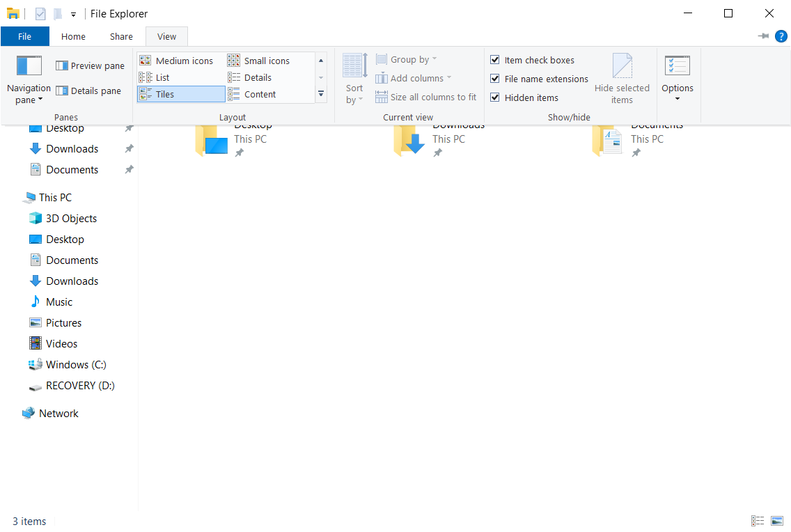Click the pin ribbon icon
Viewport: 791px width, 532px height.
(x=763, y=36)
